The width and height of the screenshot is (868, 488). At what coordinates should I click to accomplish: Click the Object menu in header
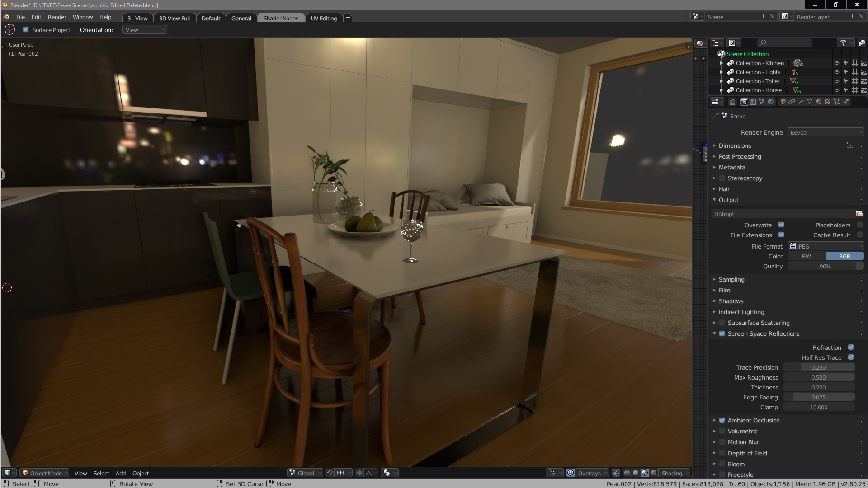click(x=140, y=473)
